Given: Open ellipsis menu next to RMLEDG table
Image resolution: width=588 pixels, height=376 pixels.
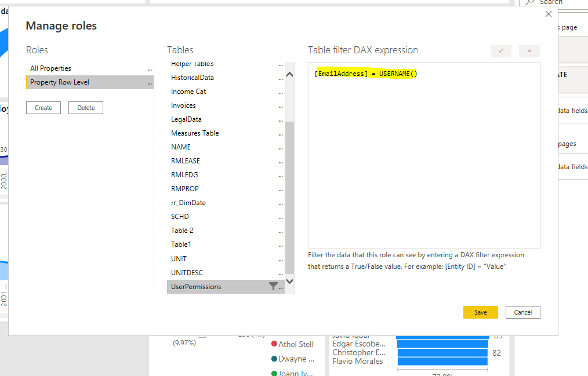Looking at the screenshot, I should (281, 176).
